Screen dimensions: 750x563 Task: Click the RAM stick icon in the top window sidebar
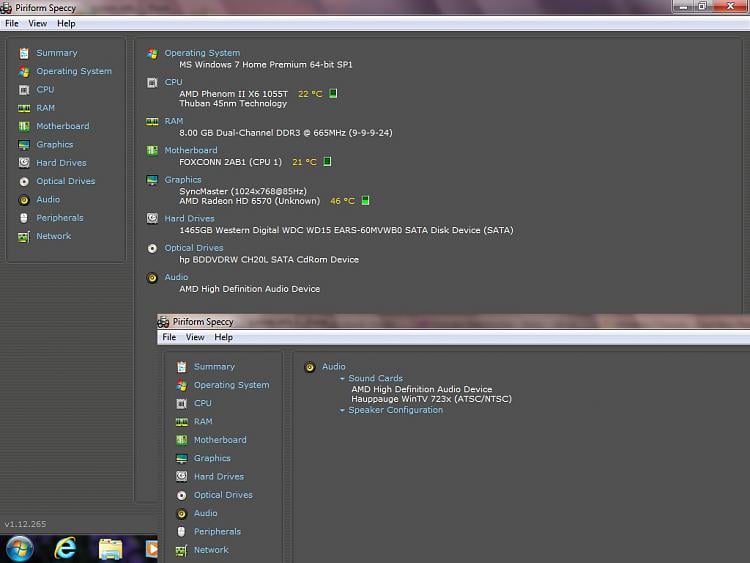(x=24, y=108)
